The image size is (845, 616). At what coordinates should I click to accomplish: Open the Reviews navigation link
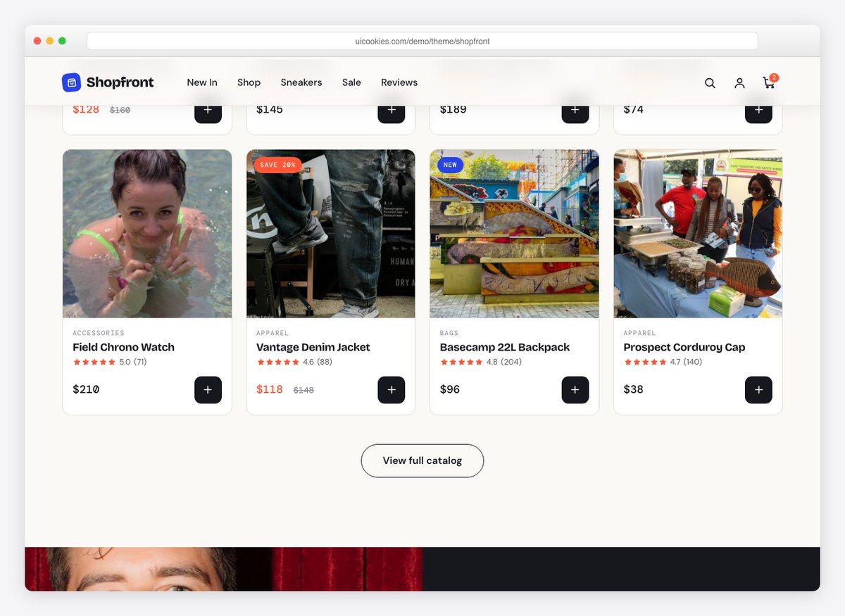click(x=399, y=82)
